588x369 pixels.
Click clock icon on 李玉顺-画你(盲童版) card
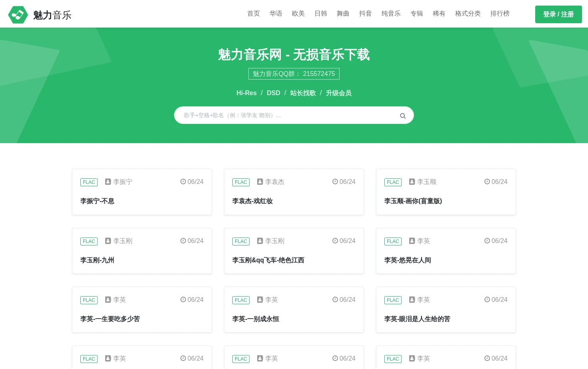(x=487, y=182)
